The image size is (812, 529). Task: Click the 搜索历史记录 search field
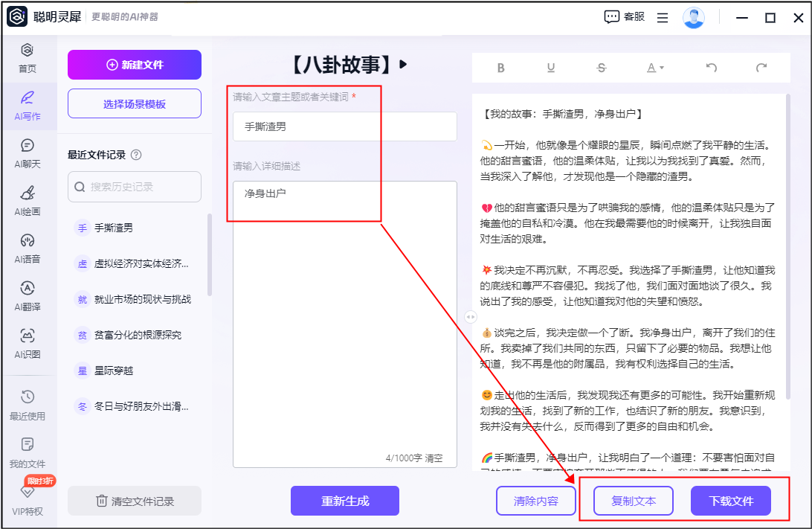135,187
